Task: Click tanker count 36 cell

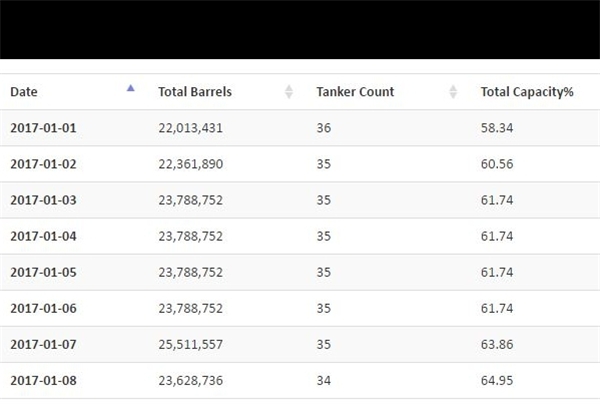Action: coord(323,128)
